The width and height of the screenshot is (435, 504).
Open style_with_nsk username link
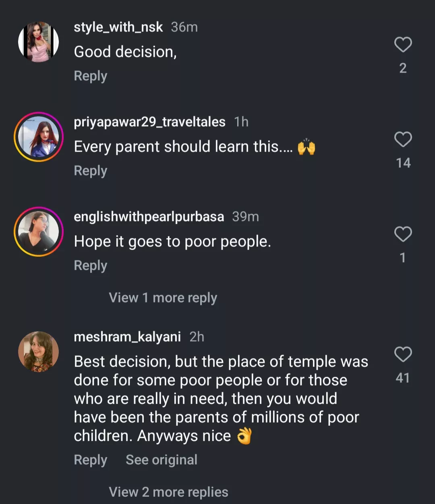click(118, 27)
